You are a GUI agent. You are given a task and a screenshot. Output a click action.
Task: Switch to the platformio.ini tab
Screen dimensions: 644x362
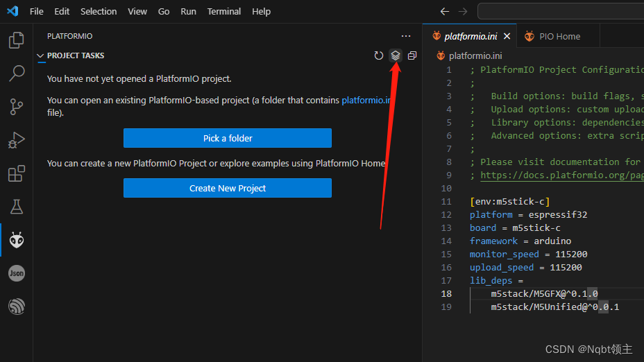471,36
